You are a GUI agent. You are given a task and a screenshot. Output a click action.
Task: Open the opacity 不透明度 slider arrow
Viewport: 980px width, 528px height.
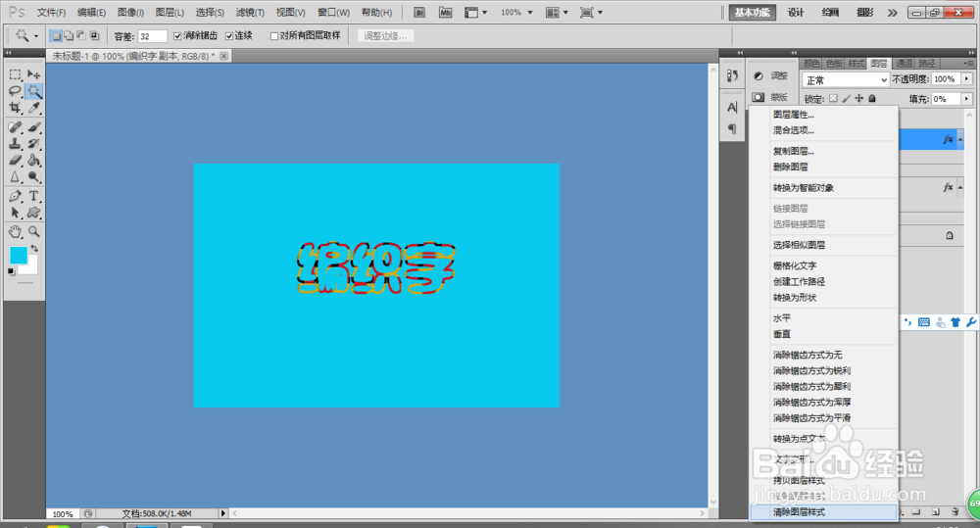[x=967, y=79]
